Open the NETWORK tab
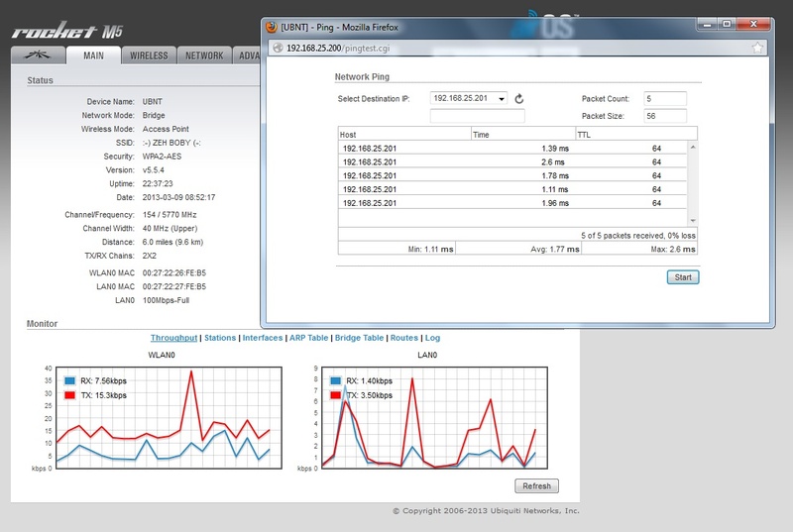 pos(204,55)
